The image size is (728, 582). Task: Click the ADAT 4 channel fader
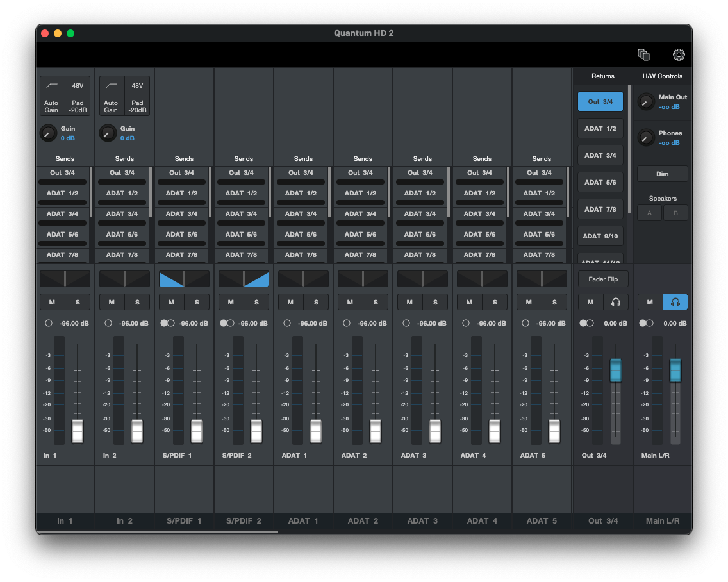pos(495,431)
